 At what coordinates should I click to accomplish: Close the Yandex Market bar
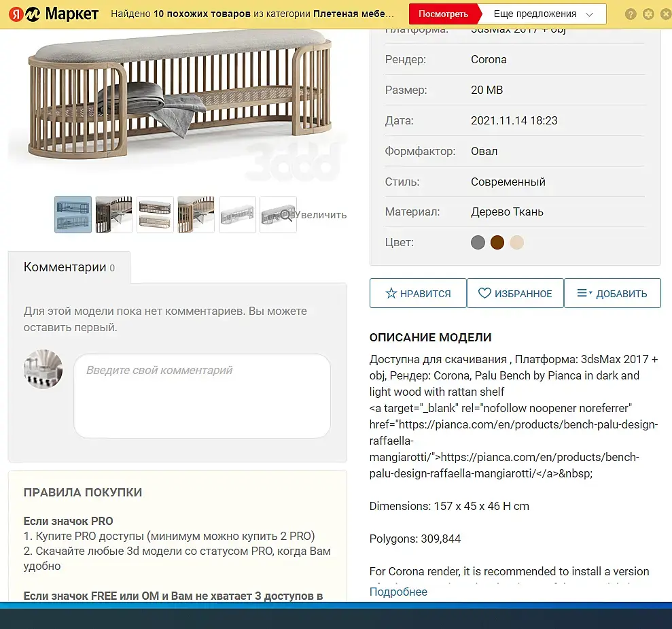[x=666, y=14]
